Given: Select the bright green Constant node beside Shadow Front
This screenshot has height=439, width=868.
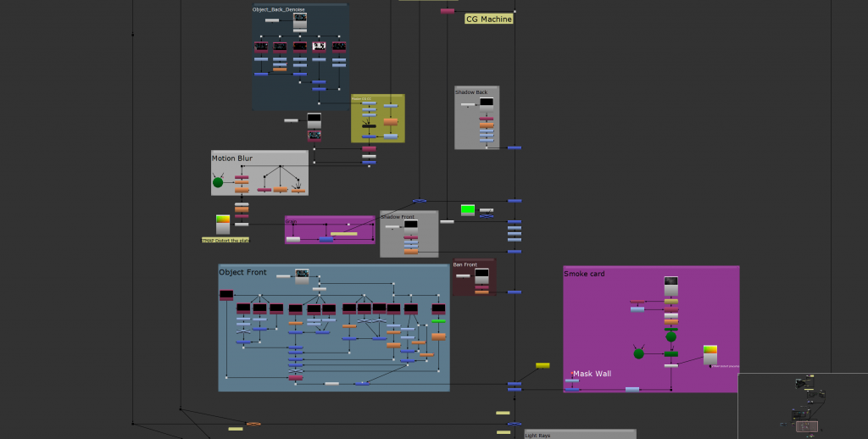Looking at the screenshot, I should tap(468, 210).
